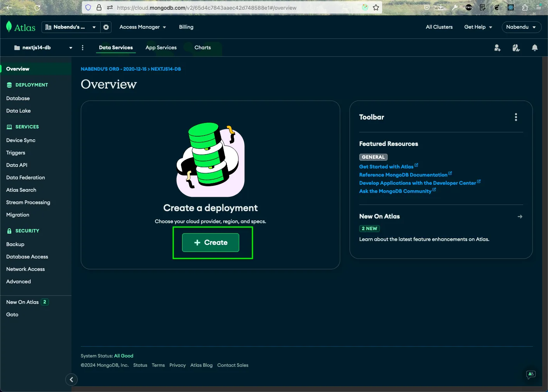Open Status footer link

(140, 365)
